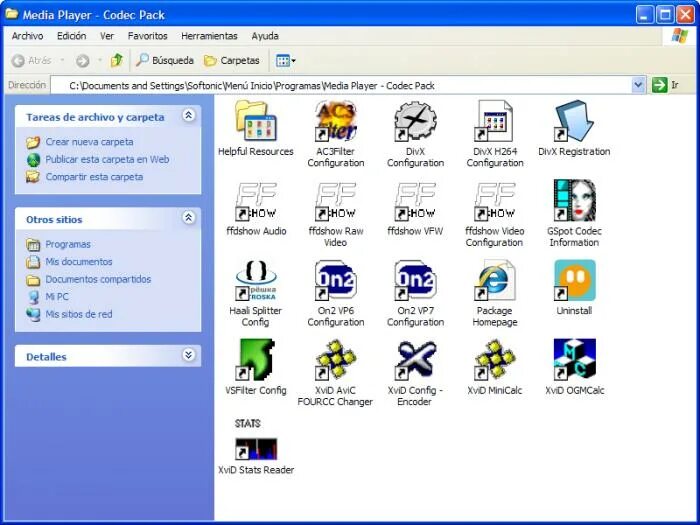Viewport: 700px width, 525px height.
Task: Select the XviD AviC FOURCC Changer icon
Action: click(x=336, y=360)
